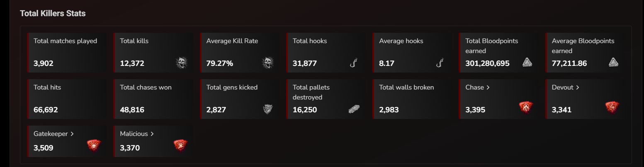
Task: Click the hook icon in Average hooks
Action: [x=440, y=63]
